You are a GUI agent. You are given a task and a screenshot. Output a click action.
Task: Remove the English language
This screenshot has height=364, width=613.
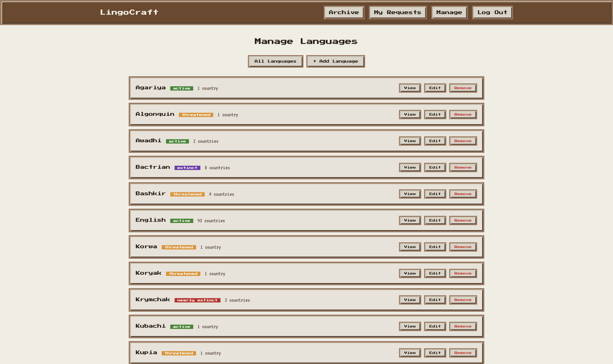463,220
